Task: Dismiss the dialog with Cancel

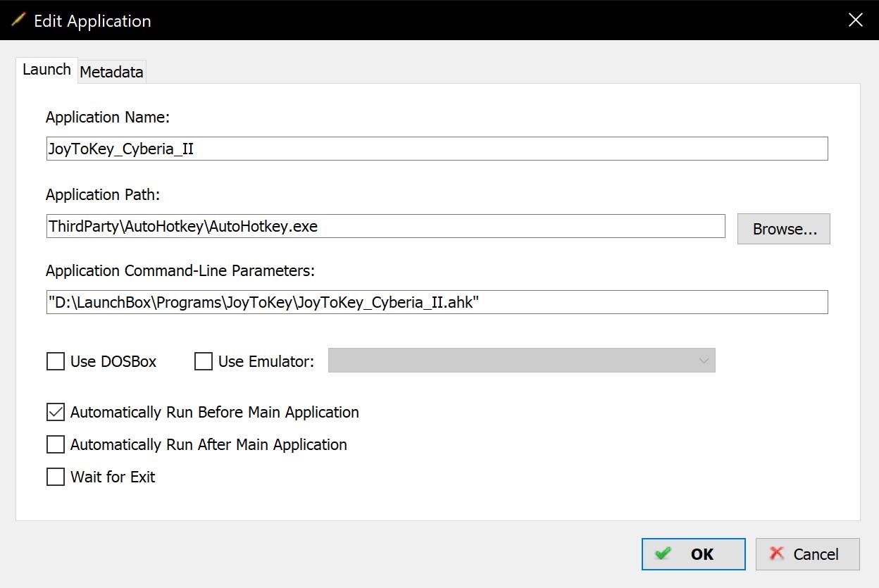Action: pos(808,554)
